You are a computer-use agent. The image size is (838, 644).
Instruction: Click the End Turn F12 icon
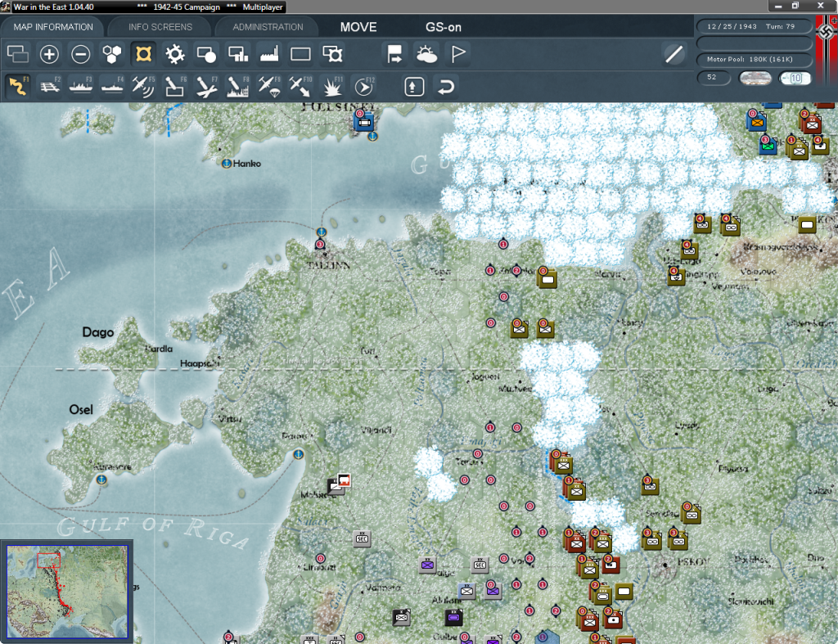(x=363, y=86)
